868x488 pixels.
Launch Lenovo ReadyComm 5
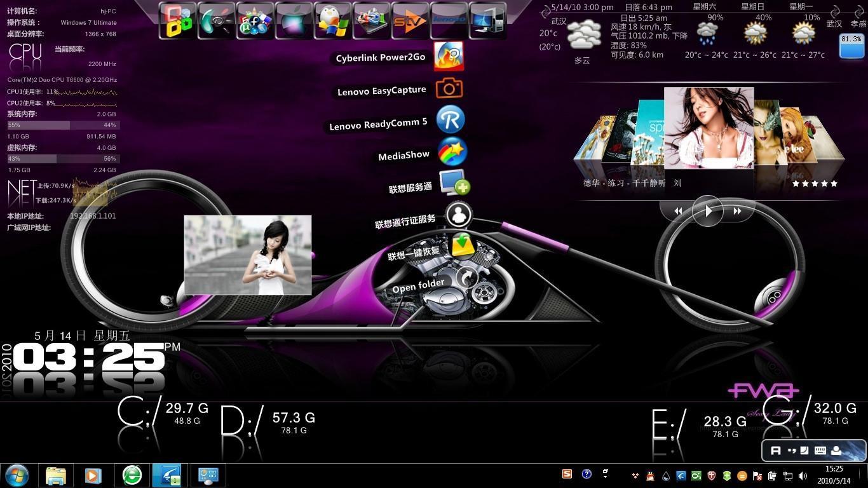click(451, 120)
